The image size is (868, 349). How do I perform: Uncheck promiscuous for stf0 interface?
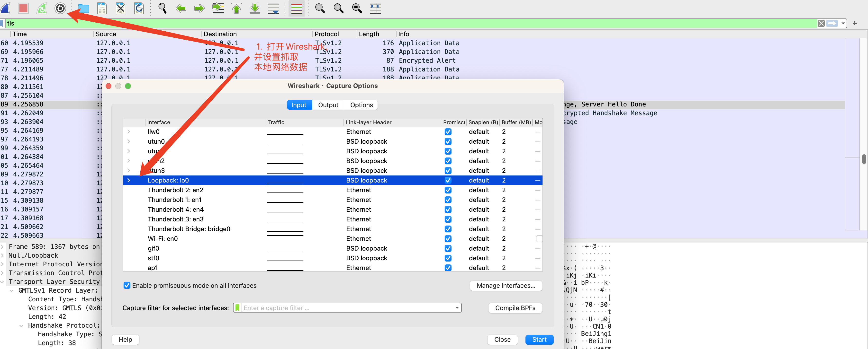tap(448, 258)
